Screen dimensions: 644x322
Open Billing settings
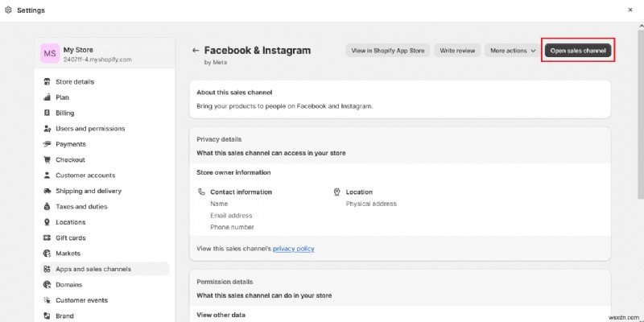pyautogui.click(x=105, y=113)
